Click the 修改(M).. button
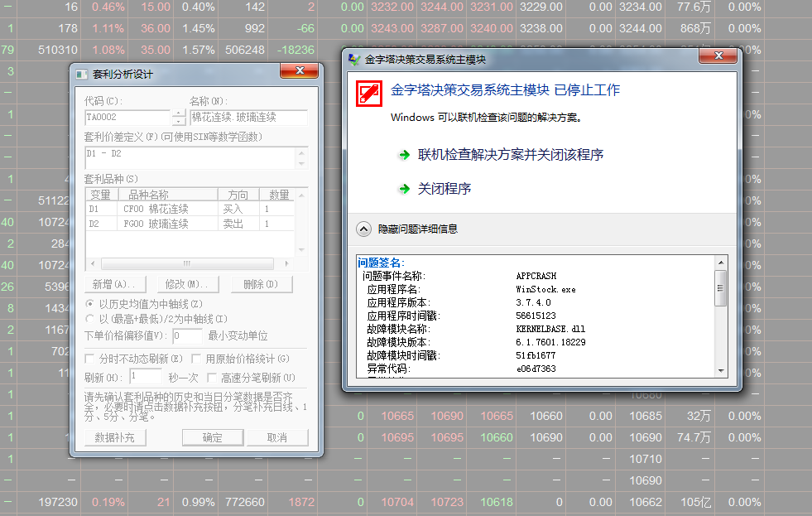The image size is (812, 516). 189,284
